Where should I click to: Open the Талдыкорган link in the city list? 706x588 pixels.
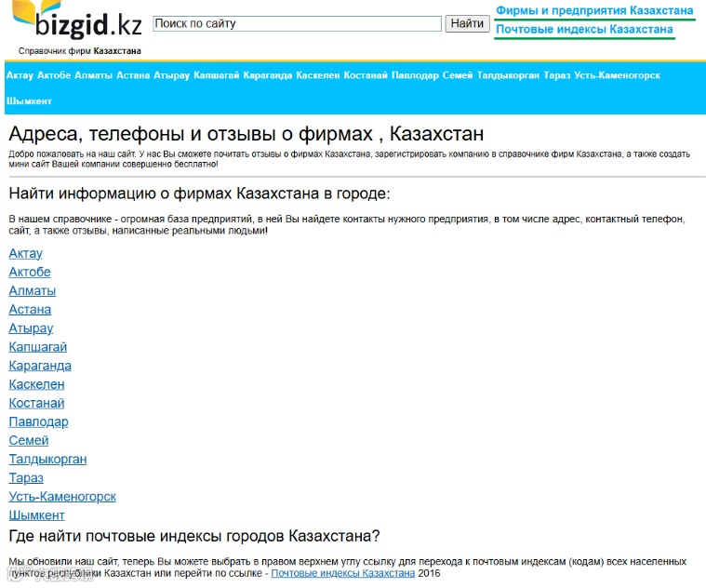click(x=47, y=460)
